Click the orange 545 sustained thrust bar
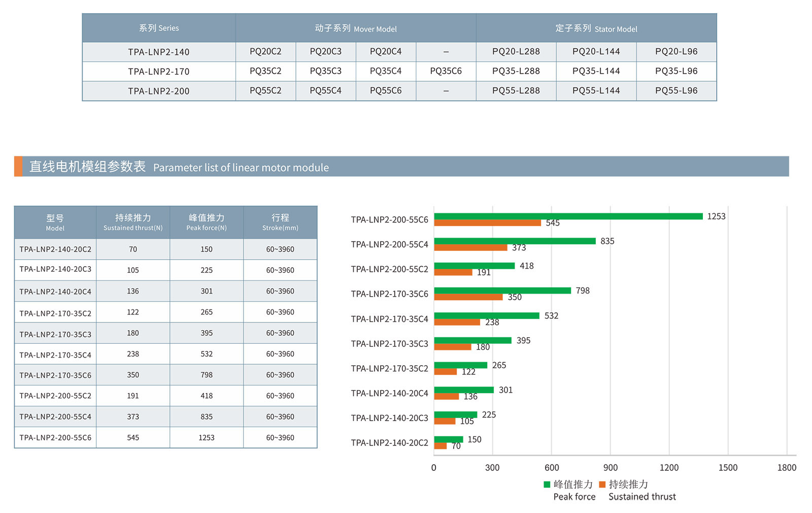812x513 pixels. [x=487, y=223]
